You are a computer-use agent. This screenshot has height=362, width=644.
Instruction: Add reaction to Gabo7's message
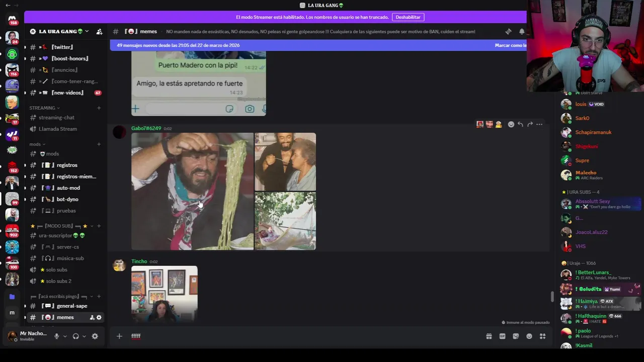tap(511, 124)
